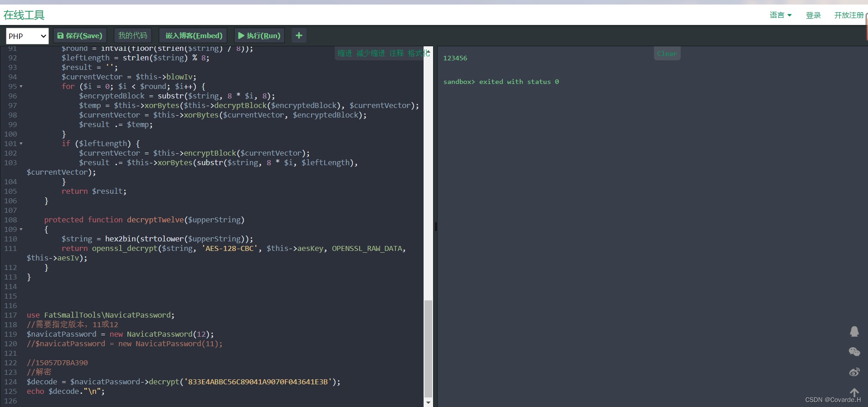Click comment '//需要指定版本, 11或12' line
The image size is (868, 407).
point(73,325)
